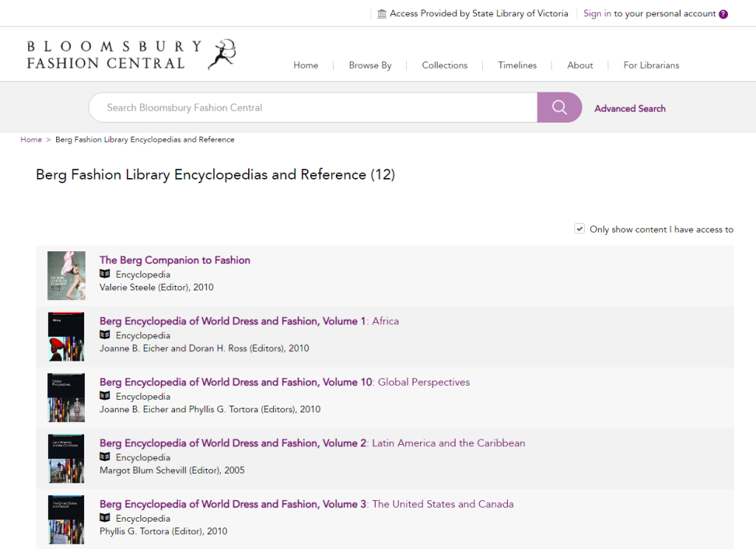This screenshot has height=549, width=756.
Task: Click encyclopedia book icon under Volume 3
Action: click(105, 518)
